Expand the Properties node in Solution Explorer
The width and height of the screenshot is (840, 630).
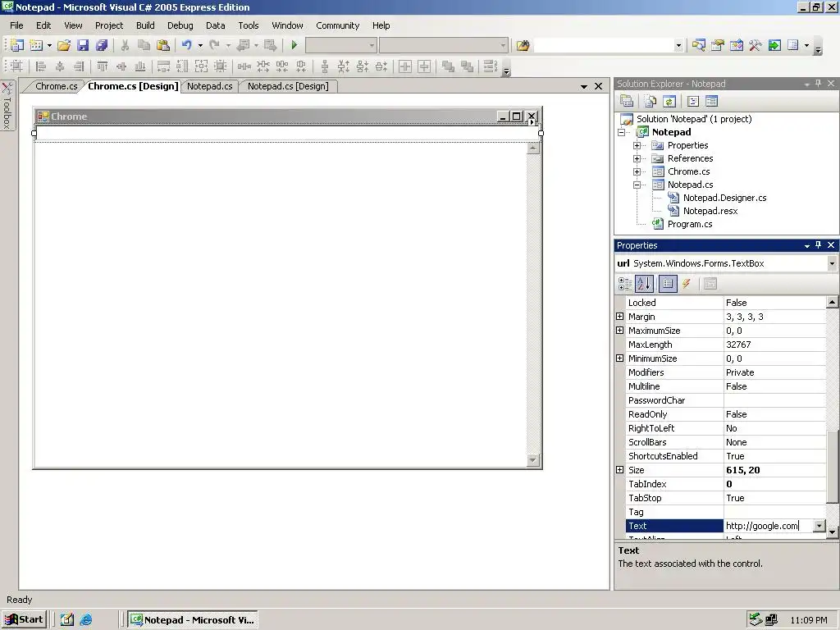637,145
